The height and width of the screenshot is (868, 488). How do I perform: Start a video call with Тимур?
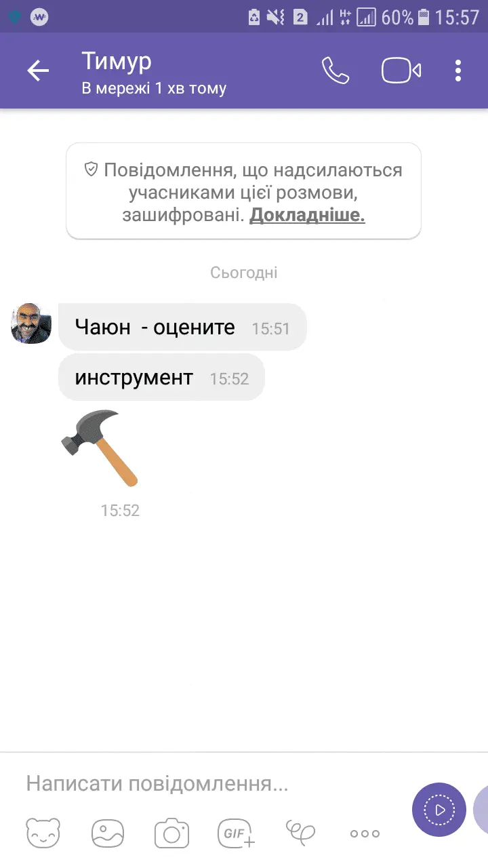pyautogui.click(x=401, y=71)
